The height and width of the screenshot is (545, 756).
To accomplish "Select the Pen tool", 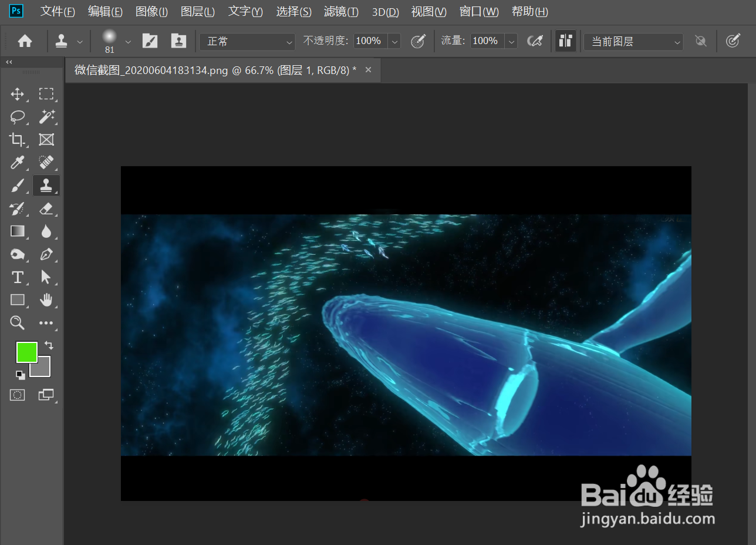I will pos(46,254).
